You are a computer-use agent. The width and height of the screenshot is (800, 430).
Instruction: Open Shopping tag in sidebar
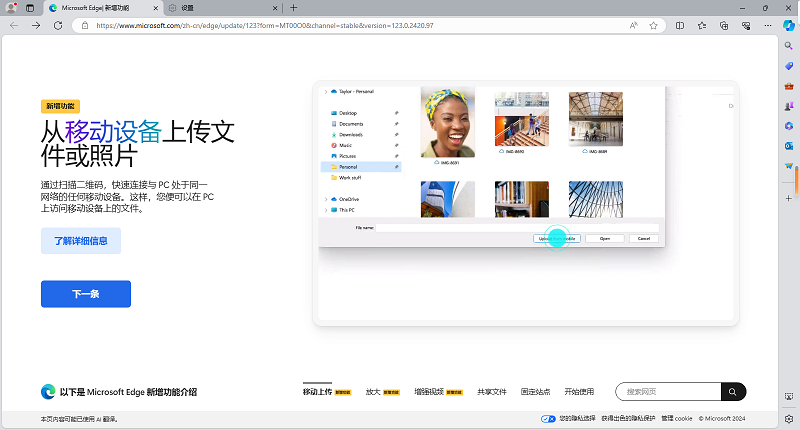[x=789, y=66]
